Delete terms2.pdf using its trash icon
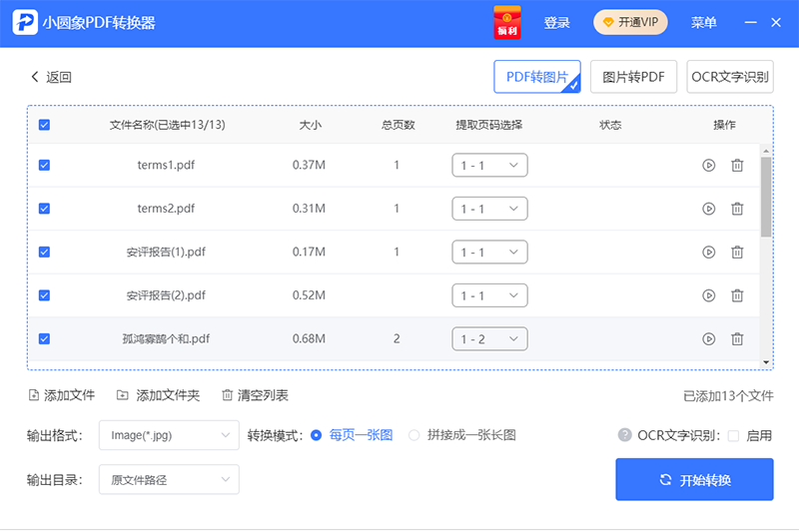Screen dimensions: 799x532 (737, 209)
